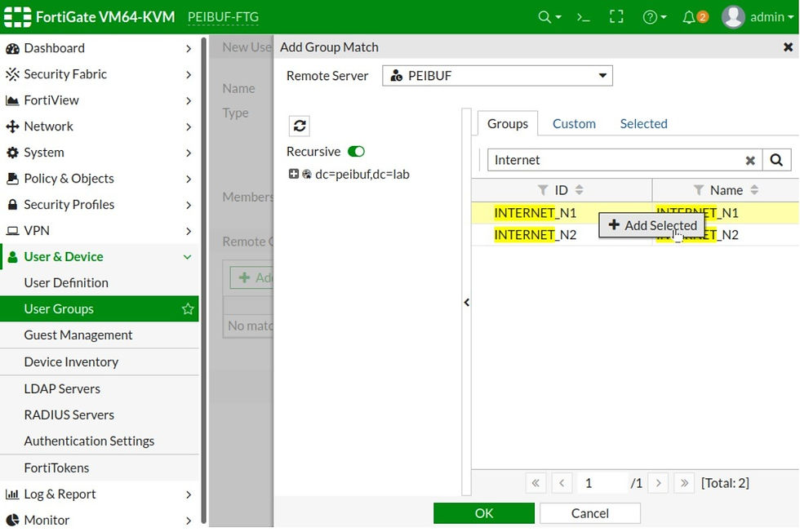Switch to the Custom tab
This screenshot has width=800, height=532.
[574, 124]
